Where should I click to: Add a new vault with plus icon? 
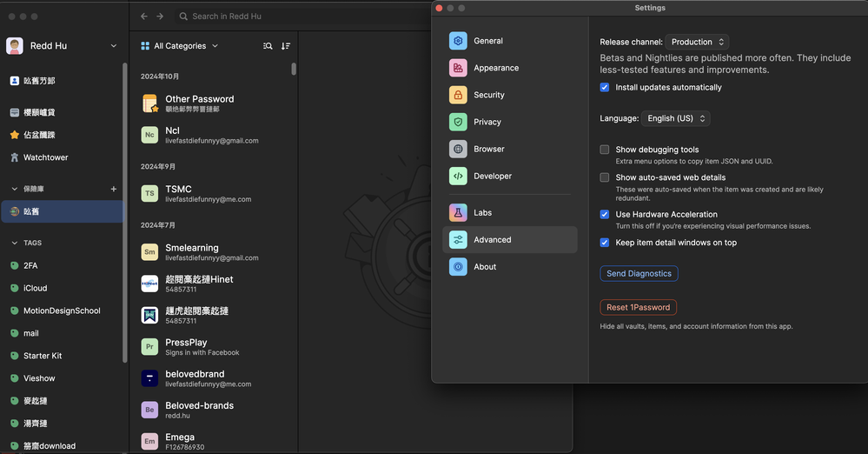pos(114,189)
